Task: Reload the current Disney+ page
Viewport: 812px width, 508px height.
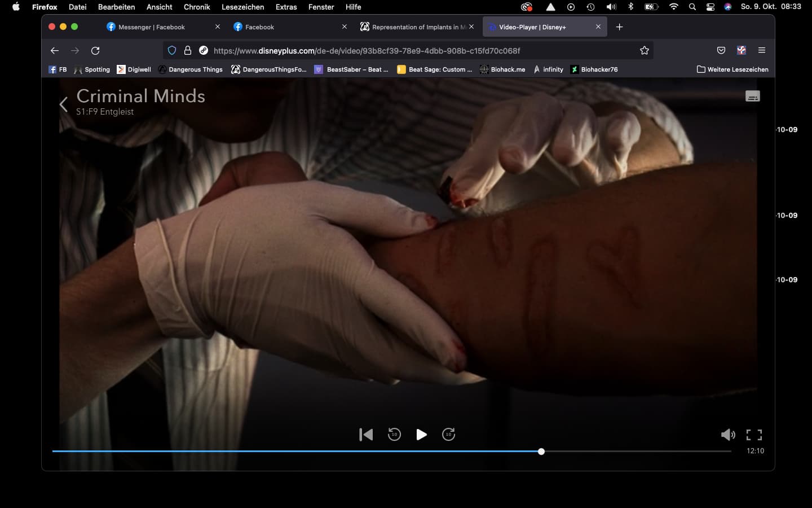Action: (x=95, y=50)
